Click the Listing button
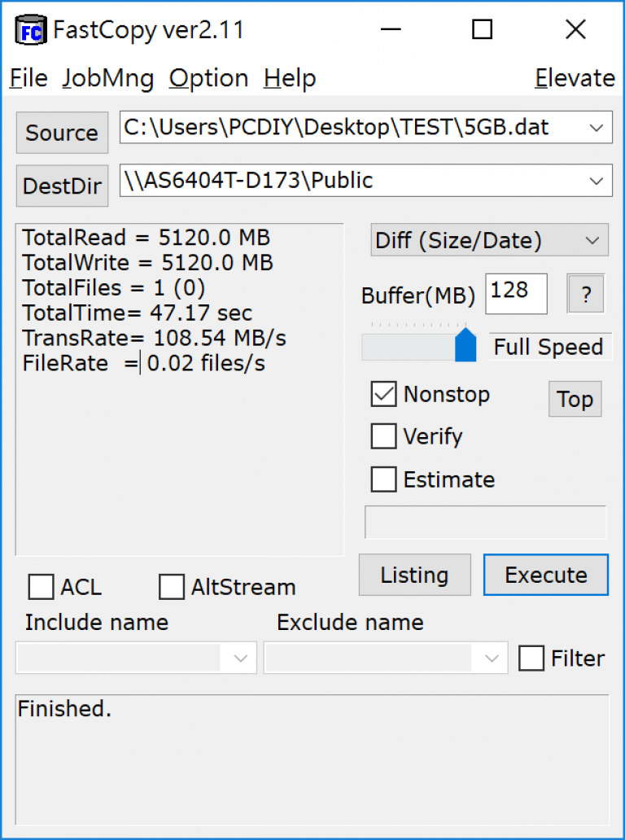The image size is (625, 840). 414,575
